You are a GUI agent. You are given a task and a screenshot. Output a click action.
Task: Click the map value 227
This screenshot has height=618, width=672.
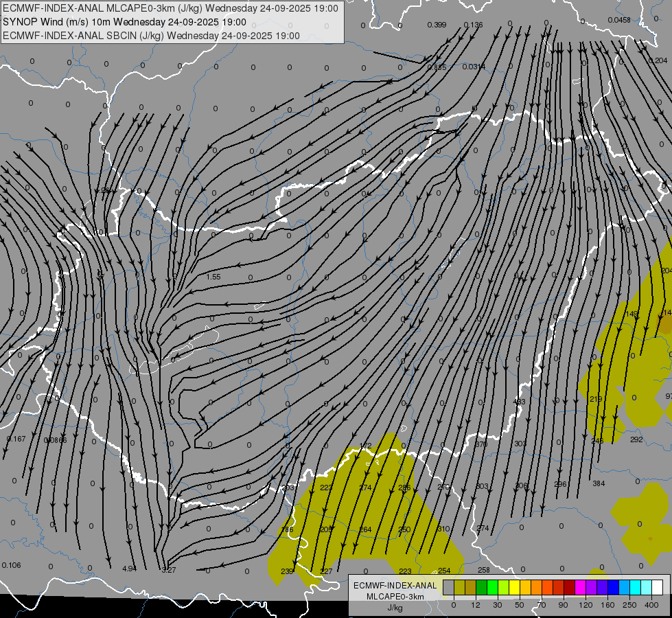point(326,571)
